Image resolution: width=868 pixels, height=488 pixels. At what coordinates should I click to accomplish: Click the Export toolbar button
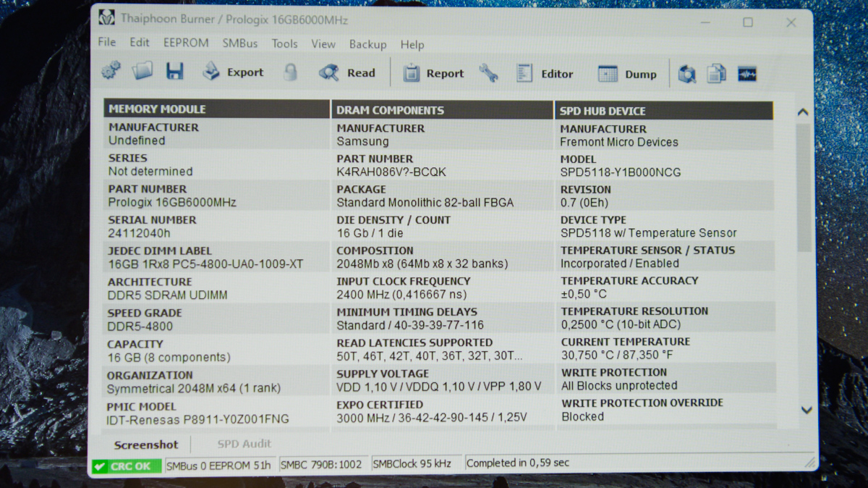[x=233, y=72]
